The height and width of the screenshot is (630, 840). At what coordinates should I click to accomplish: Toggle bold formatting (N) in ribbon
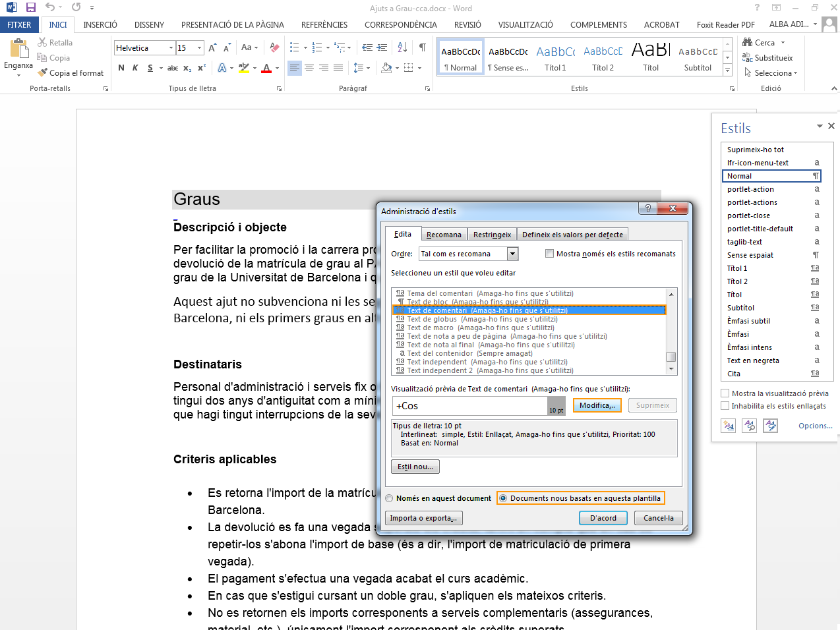tap(121, 68)
